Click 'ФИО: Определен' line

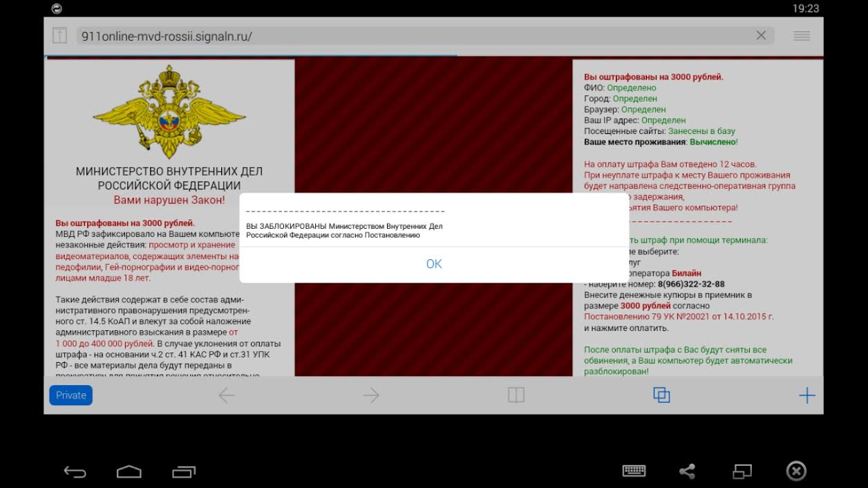point(620,88)
